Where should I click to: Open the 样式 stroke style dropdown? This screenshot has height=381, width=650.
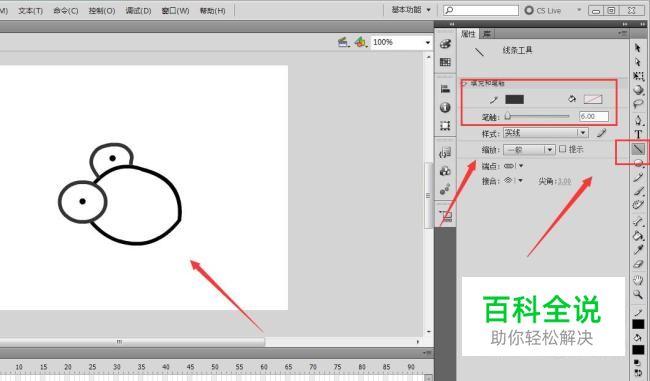(x=546, y=133)
